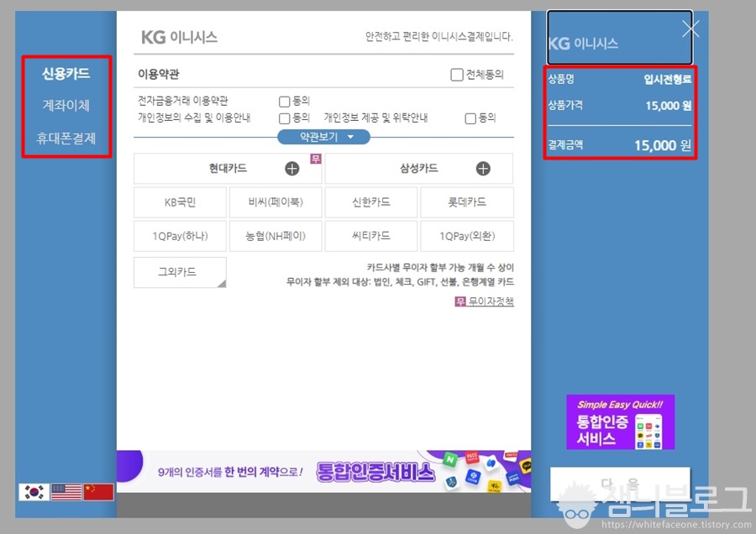Click the 다음 next button
Image resolution: width=756 pixels, height=534 pixels.
[x=620, y=484]
